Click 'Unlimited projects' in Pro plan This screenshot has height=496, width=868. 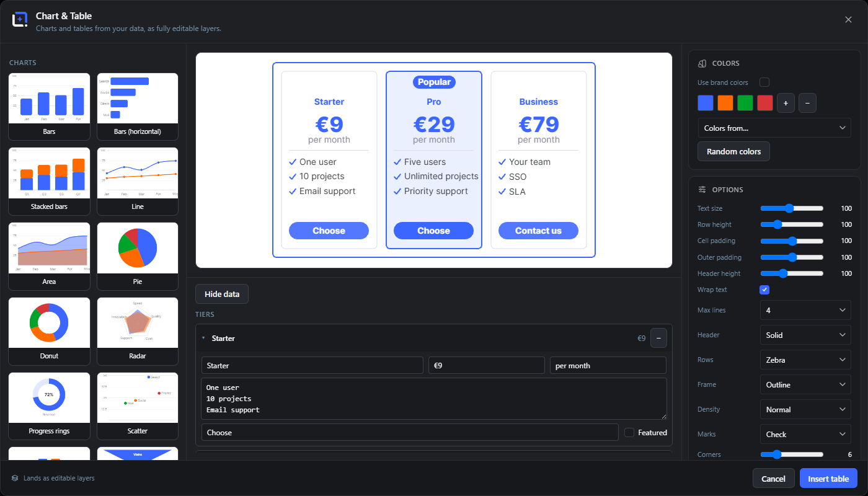click(x=441, y=177)
